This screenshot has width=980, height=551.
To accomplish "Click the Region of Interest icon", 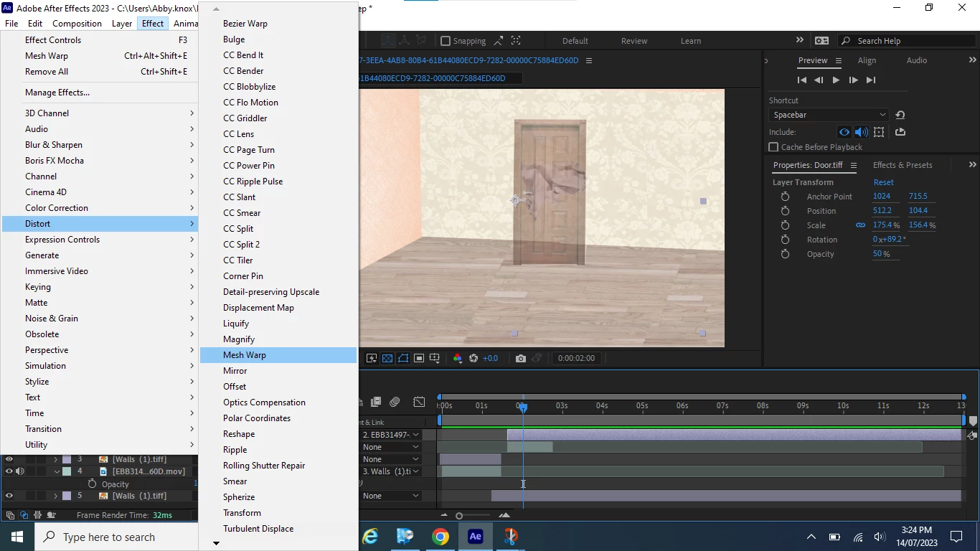I will (x=419, y=358).
